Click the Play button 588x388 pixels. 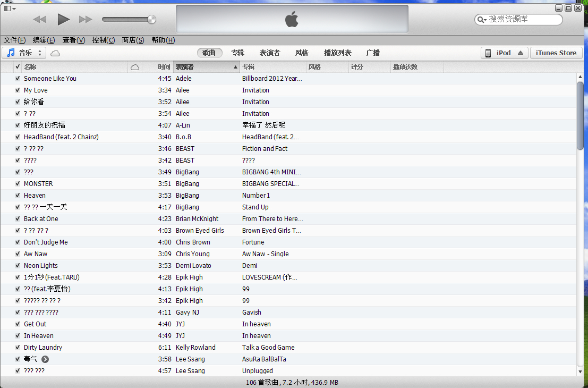pos(63,19)
